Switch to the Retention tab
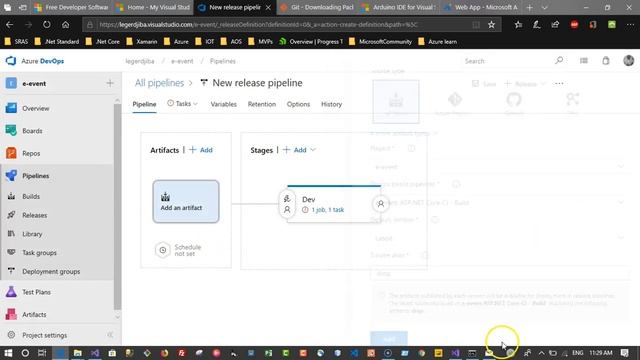 pos(262,104)
